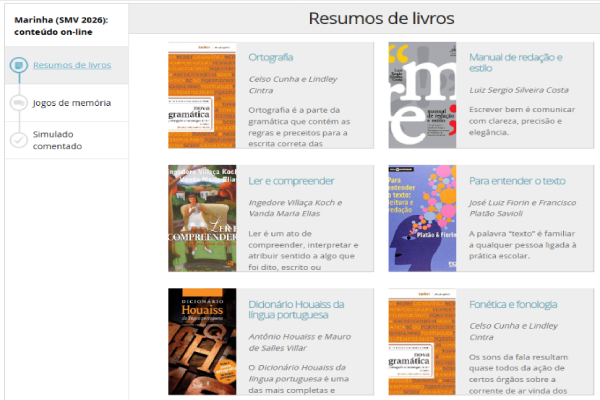Click the Resumos de livros page heading
600x400 pixels.
click(x=382, y=18)
